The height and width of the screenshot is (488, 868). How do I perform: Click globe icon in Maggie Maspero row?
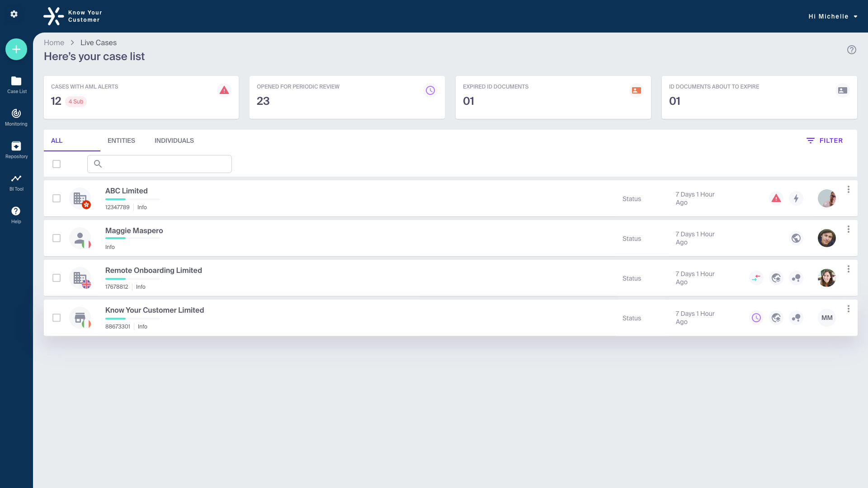click(x=796, y=238)
